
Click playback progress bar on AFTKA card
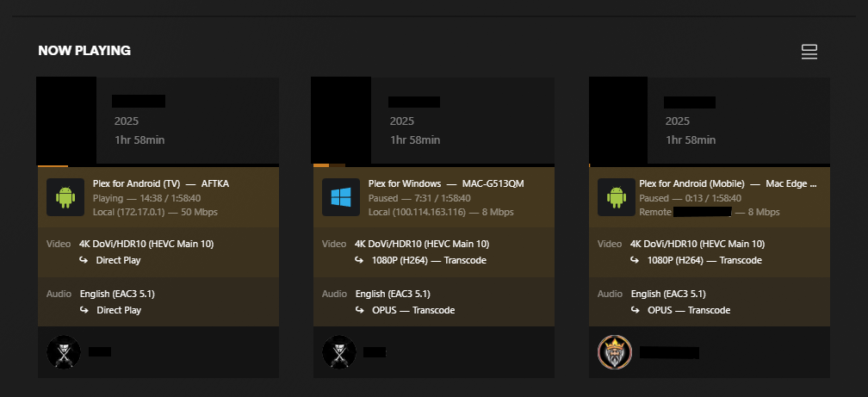[x=158, y=165]
